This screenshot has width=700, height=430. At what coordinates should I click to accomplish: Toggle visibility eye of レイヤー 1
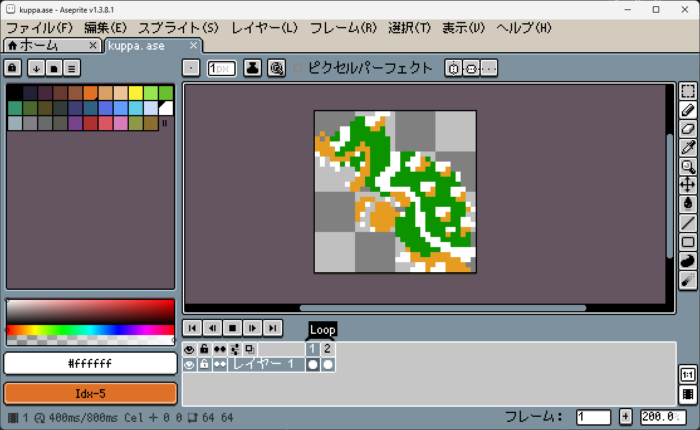pos(190,365)
